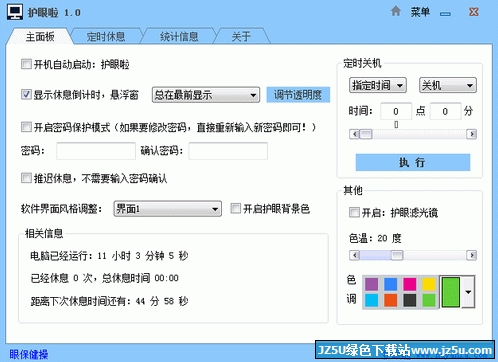Select the orange-red color swatch
498x362 pixels.
390,300
